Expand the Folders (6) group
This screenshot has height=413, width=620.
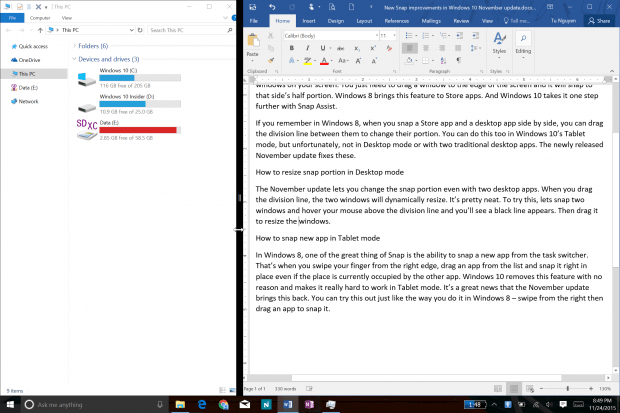point(74,46)
